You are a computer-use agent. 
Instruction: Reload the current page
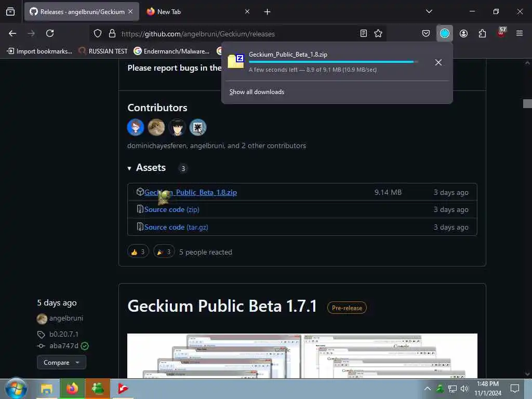[x=50, y=33]
